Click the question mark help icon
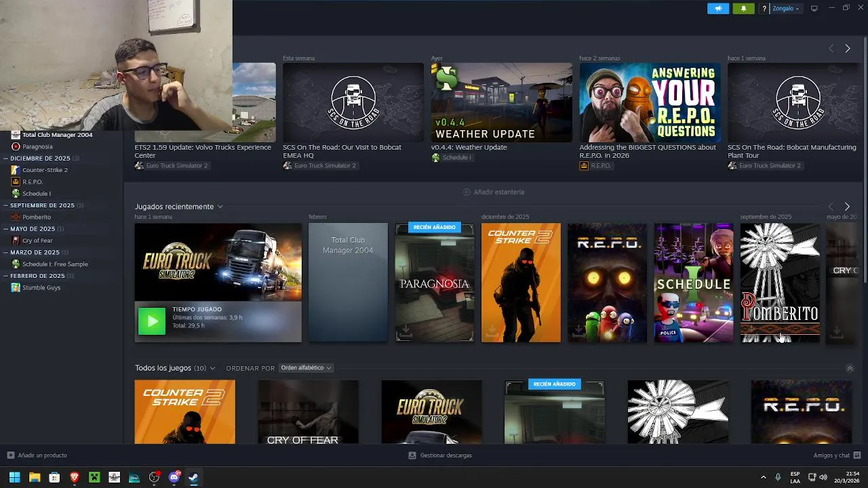Screen dimensions: 868x488 pyautogui.click(x=764, y=9)
